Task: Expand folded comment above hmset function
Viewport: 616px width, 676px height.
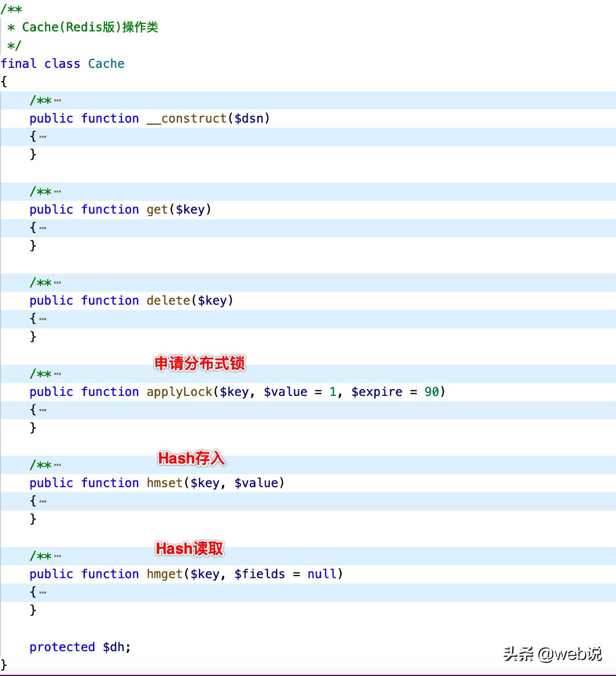Action: [57, 465]
